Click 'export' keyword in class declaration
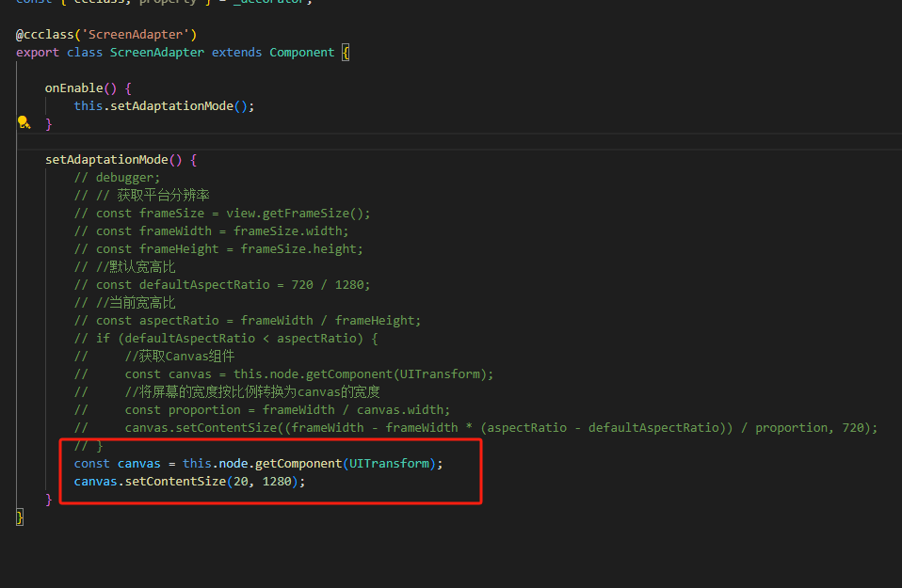This screenshot has width=902, height=588. [38, 53]
